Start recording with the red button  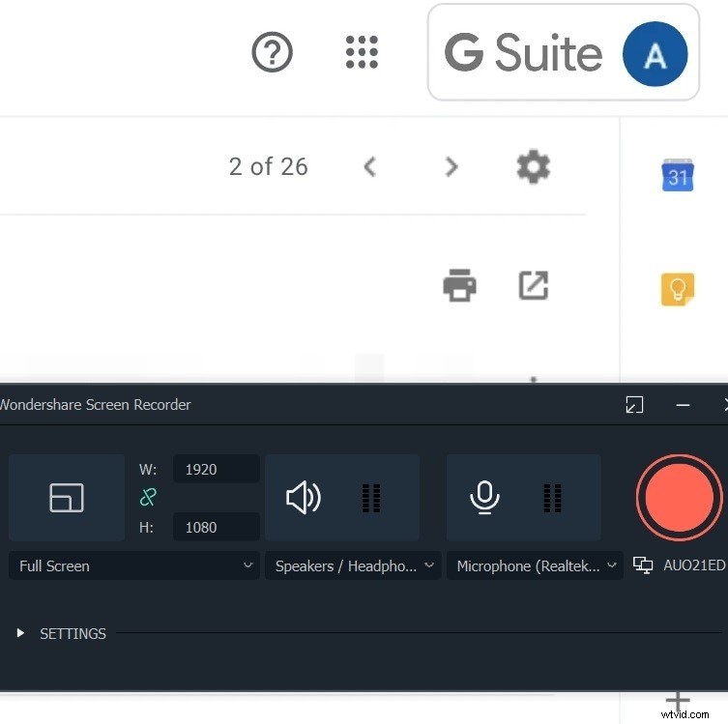coord(679,498)
